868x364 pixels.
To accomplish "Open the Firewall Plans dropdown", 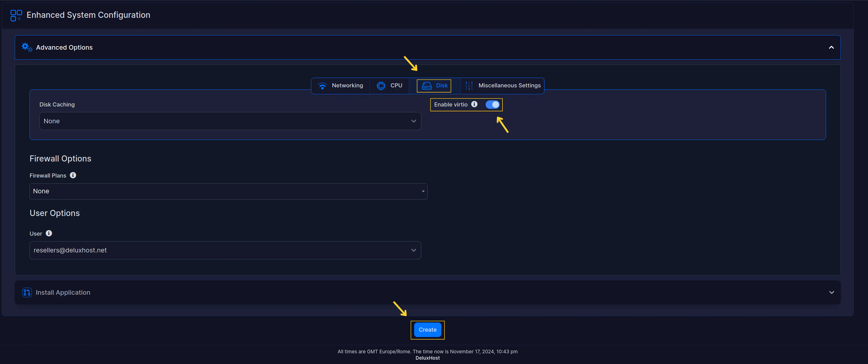I will click(x=228, y=191).
